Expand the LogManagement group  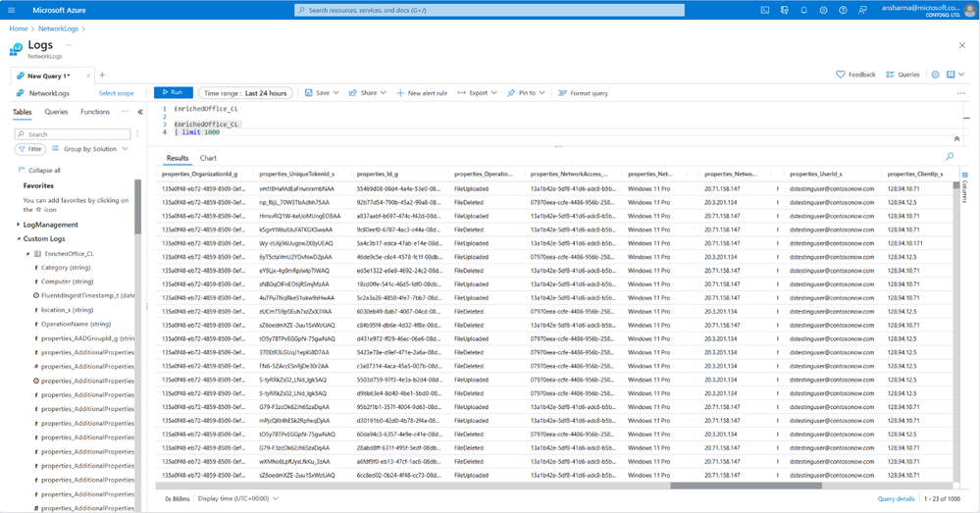click(x=18, y=225)
